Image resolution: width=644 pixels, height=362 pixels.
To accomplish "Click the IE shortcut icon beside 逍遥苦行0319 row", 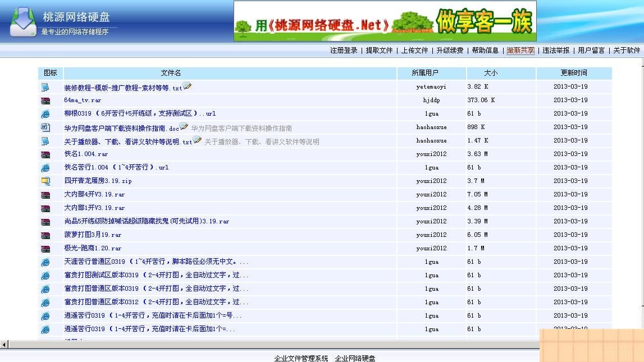I will pyautogui.click(x=45, y=315).
